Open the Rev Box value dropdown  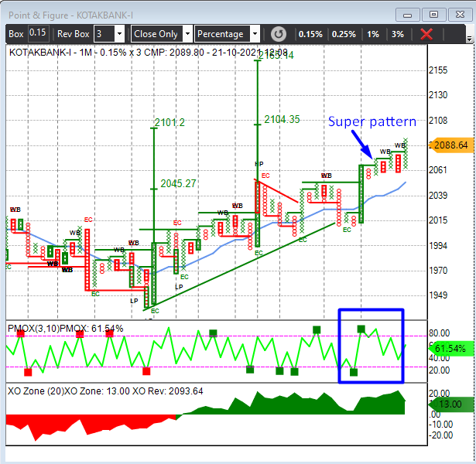(x=120, y=34)
